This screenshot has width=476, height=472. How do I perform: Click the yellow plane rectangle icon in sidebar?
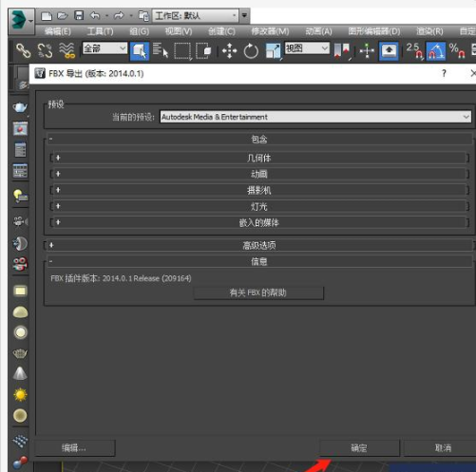pos(20,291)
